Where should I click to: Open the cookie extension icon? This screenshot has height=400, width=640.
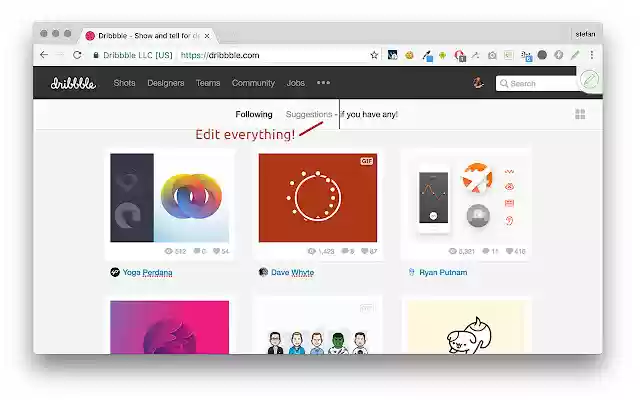(x=409, y=55)
